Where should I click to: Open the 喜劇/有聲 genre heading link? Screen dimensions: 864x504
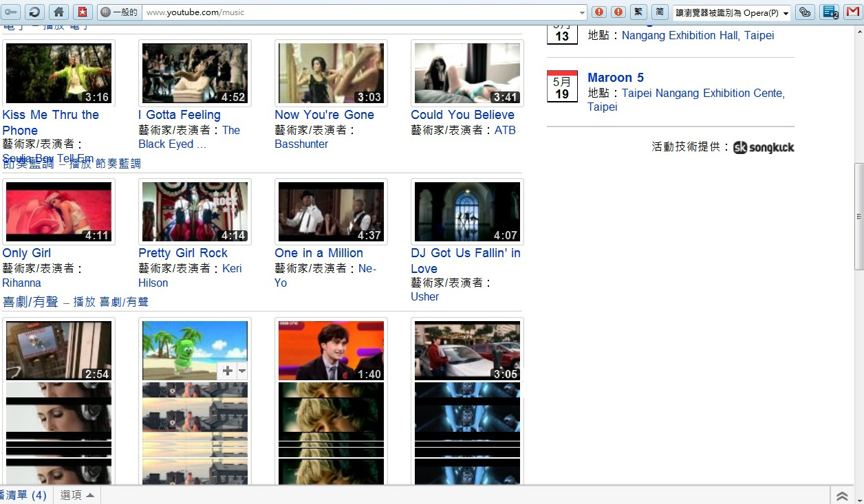(x=30, y=302)
